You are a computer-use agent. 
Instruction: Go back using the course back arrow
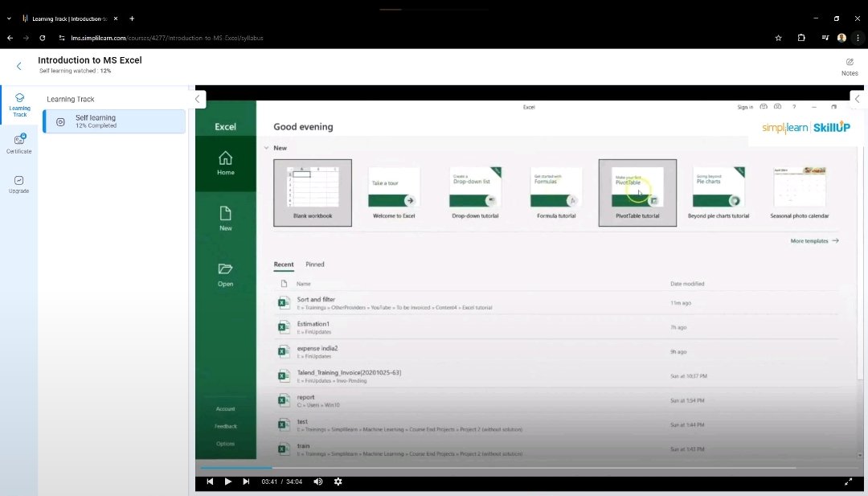tap(18, 67)
